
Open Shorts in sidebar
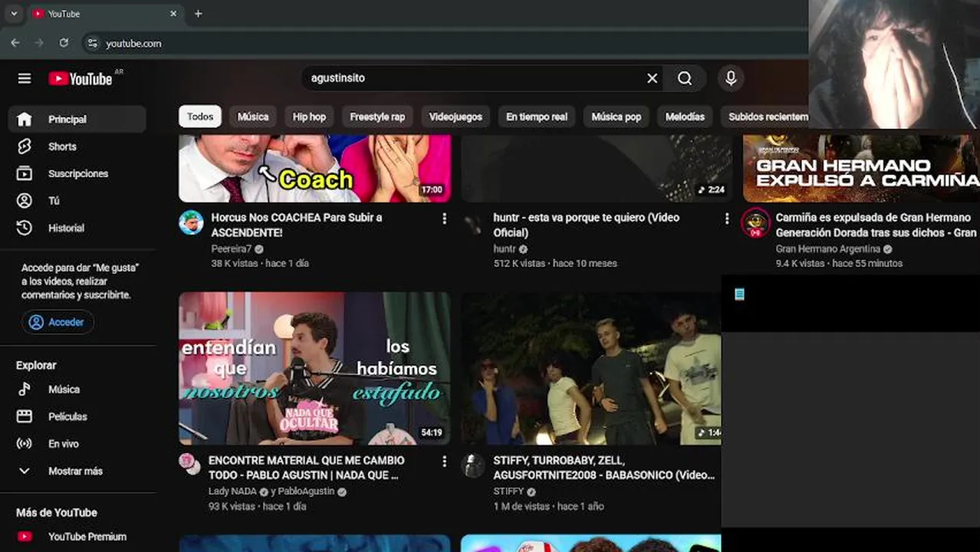[x=77, y=146]
